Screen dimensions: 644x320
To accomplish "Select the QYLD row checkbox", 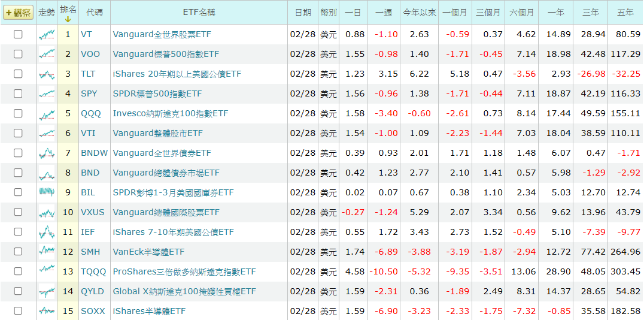I will pyautogui.click(x=18, y=291).
